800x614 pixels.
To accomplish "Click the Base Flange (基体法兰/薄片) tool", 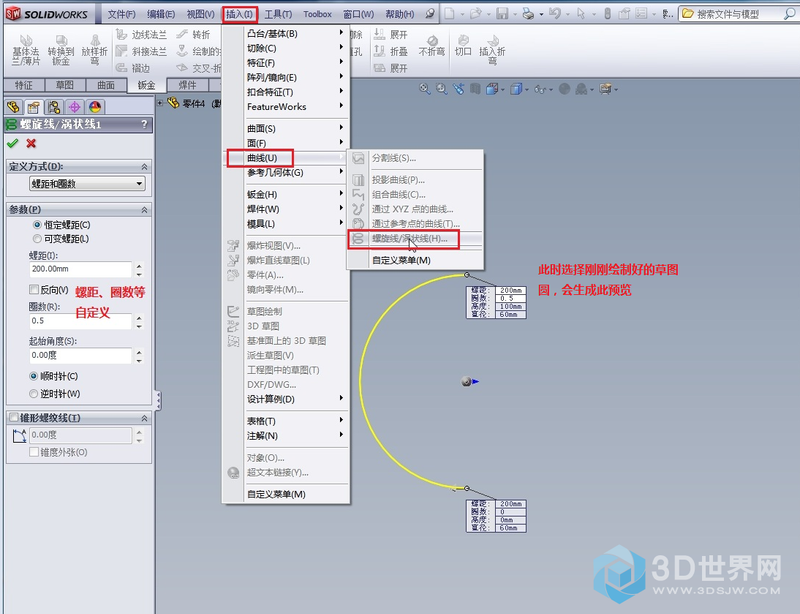I will (x=22, y=49).
